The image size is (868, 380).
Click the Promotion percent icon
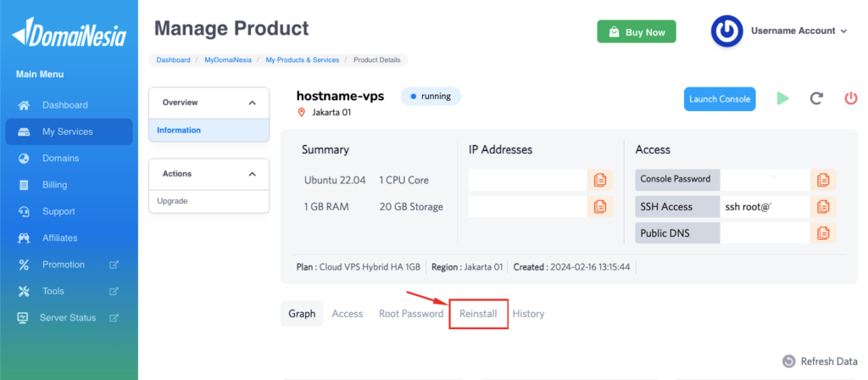(x=24, y=265)
